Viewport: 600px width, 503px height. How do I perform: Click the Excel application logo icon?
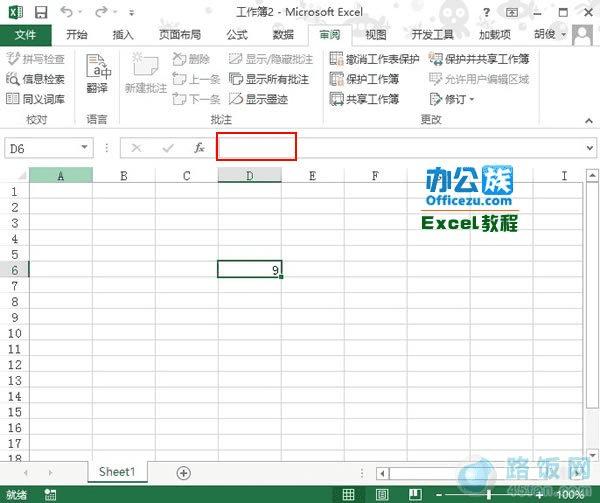point(16,12)
